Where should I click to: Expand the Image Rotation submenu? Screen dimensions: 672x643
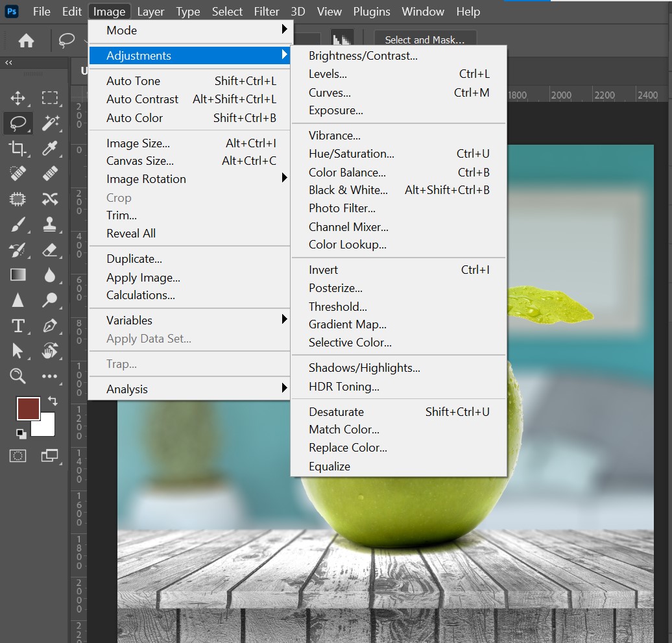(x=191, y=178)
